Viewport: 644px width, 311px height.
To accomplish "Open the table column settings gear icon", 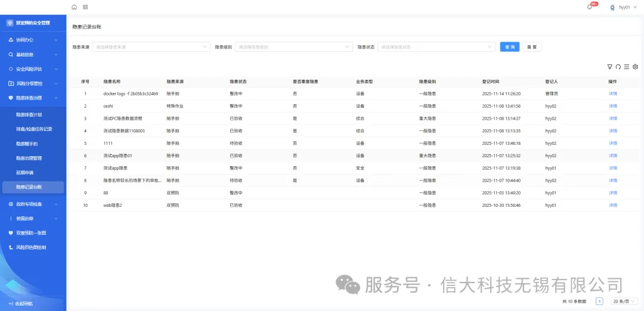I will pyautogui.click(x=636, y=67).
